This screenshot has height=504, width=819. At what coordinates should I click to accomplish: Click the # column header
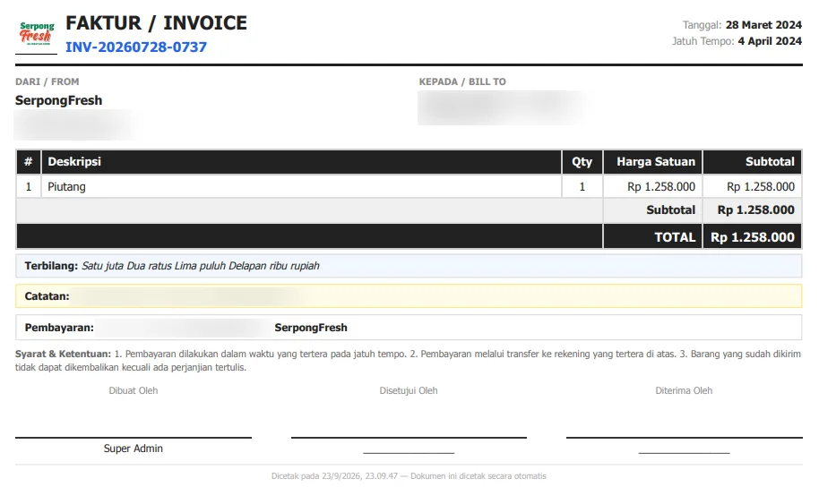28,162
